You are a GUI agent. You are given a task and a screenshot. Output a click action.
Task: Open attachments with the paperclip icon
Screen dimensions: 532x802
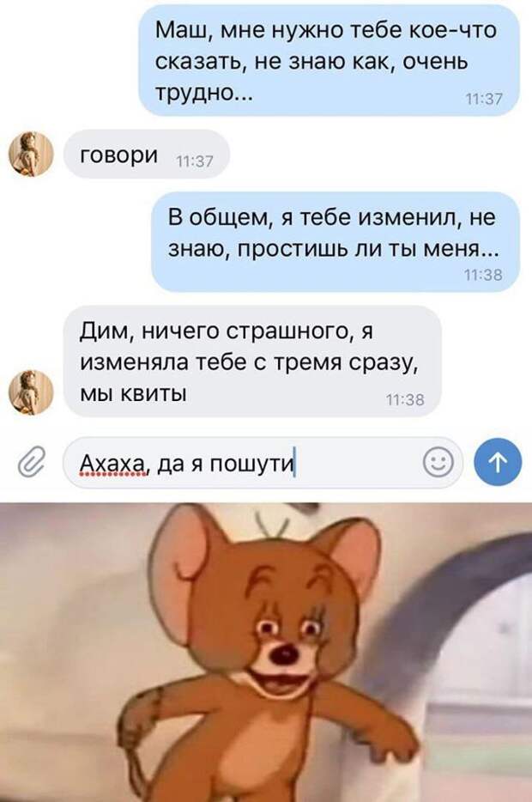pyautogui.click(x=31, y=462)
